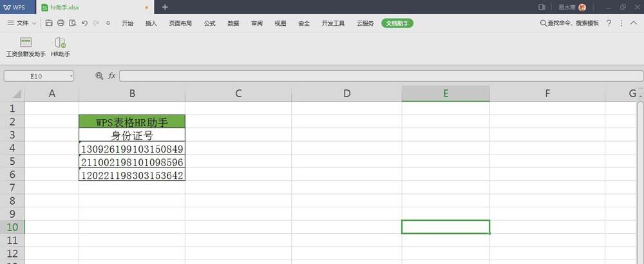Open print preview from quick toolbar
Screen dimensions: 644x264
coord(73,23)
